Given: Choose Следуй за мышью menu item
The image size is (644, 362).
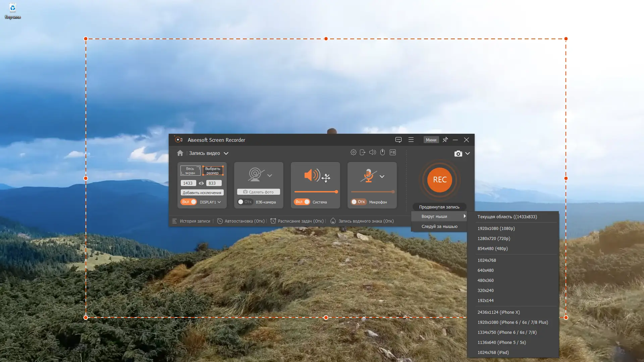Looking at the screenshot, I should [x=439, y=227].
